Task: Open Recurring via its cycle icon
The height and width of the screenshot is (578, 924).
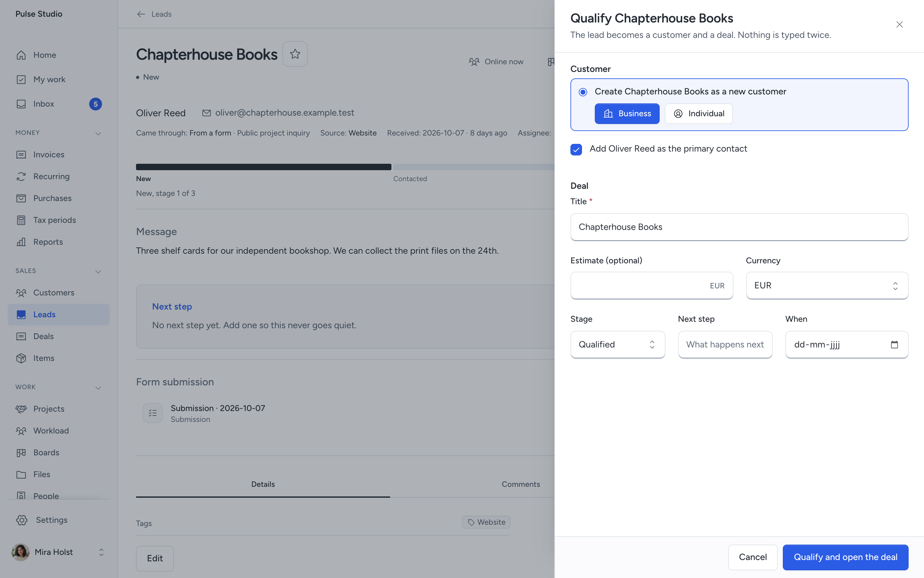Action: tap(21, 176)
